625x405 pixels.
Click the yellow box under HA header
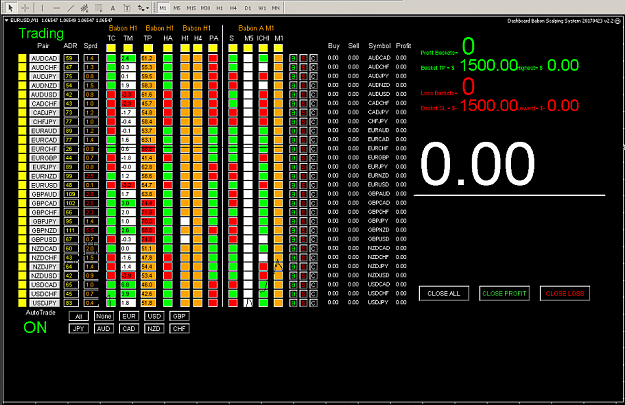(x=168, y=48)
